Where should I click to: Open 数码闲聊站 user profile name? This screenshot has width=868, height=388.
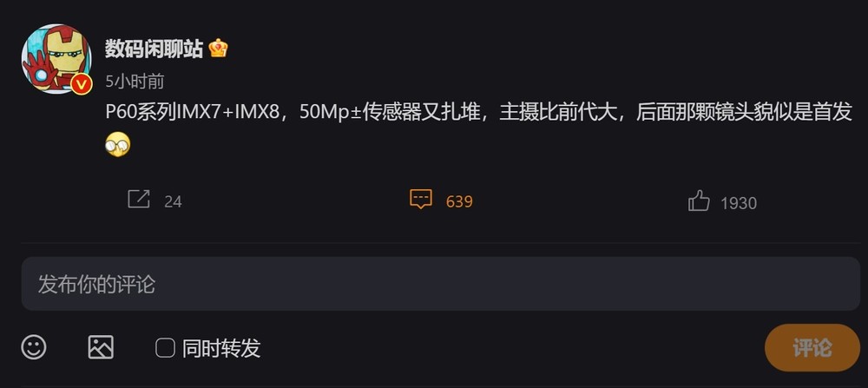(x=155, y=49)
